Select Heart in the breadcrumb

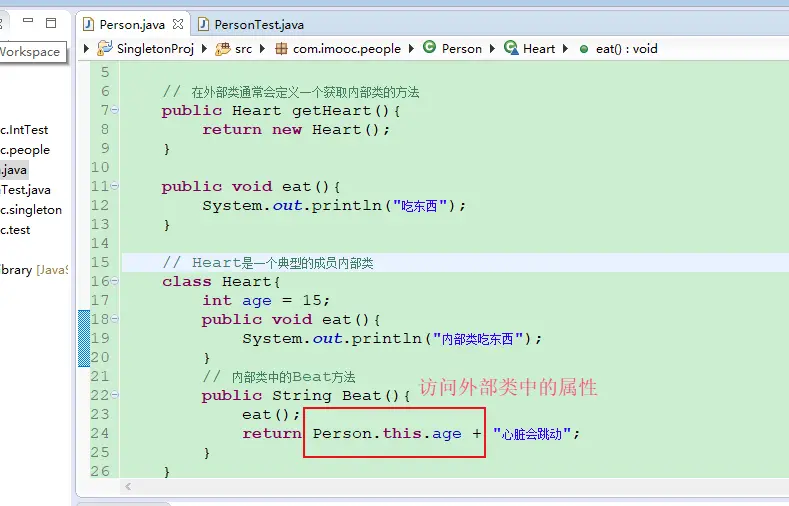[x=539, y=49]
